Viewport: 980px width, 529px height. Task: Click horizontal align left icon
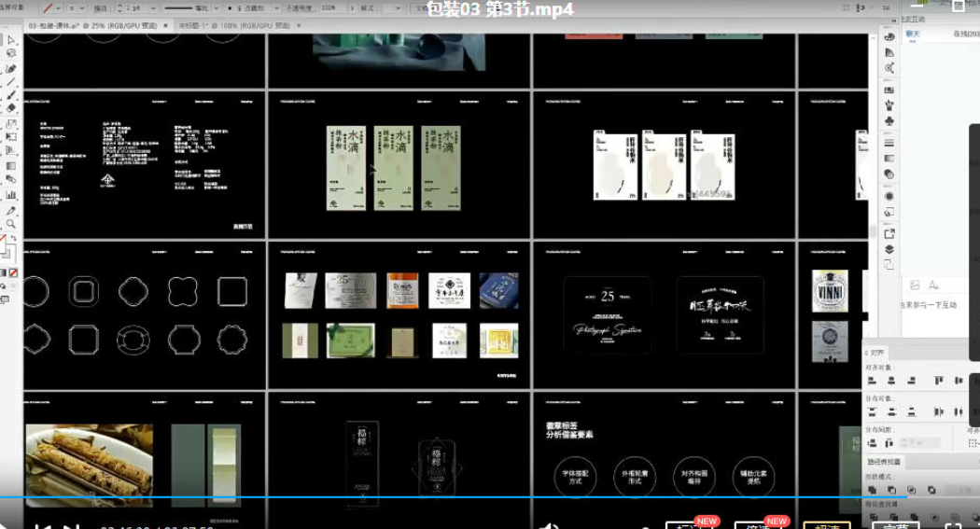click(x=873, y=381)
